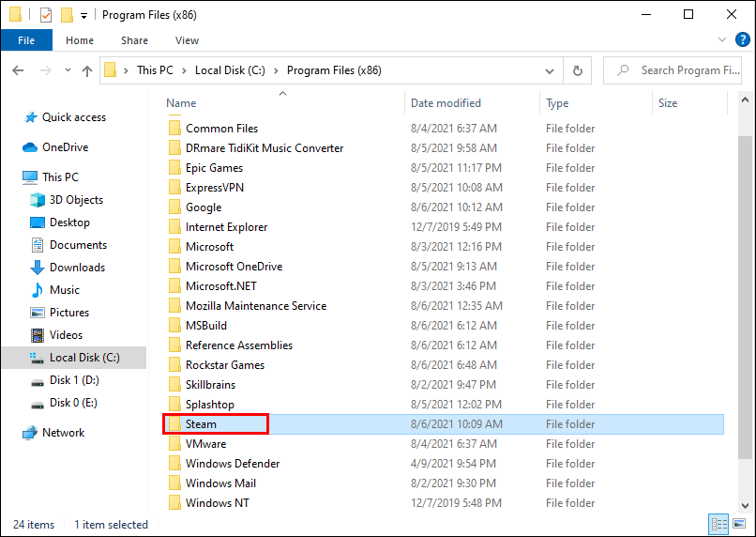Open 3D Objects in the navigation pane
This screenshot has width=756, height=537.
(76, 200)
